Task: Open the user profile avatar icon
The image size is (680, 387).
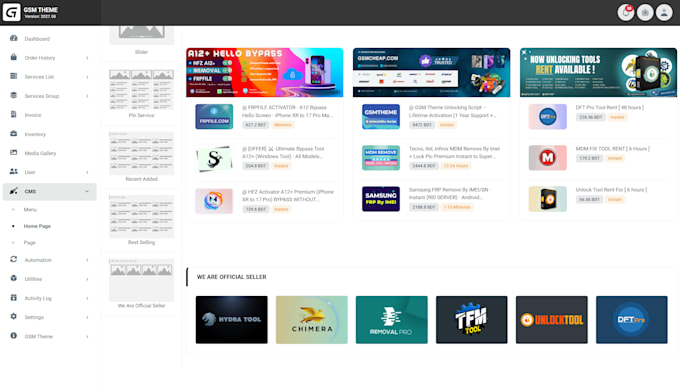Action: [x=664, y=13]
